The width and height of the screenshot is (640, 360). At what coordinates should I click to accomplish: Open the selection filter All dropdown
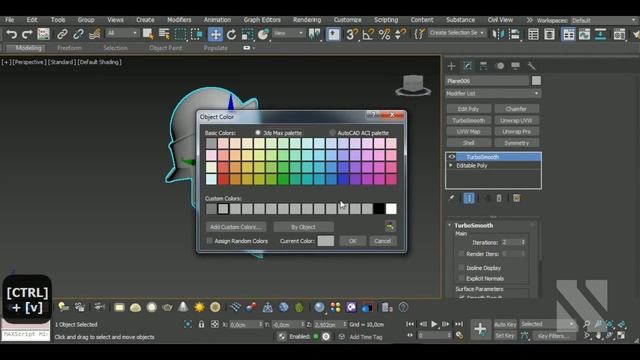[122, 33]
